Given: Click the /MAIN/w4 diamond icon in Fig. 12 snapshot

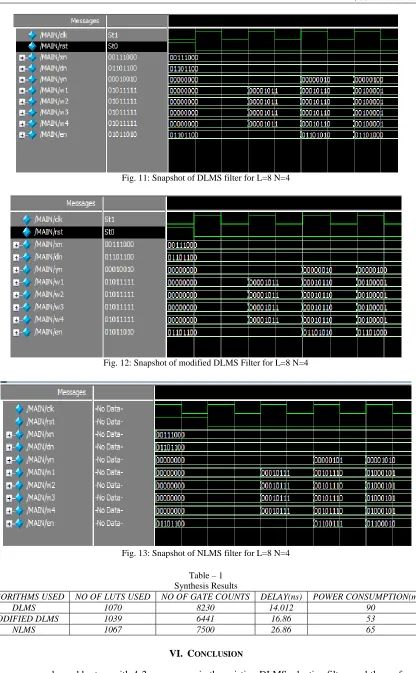Looking at the screenshot, I should coord(27,319).
